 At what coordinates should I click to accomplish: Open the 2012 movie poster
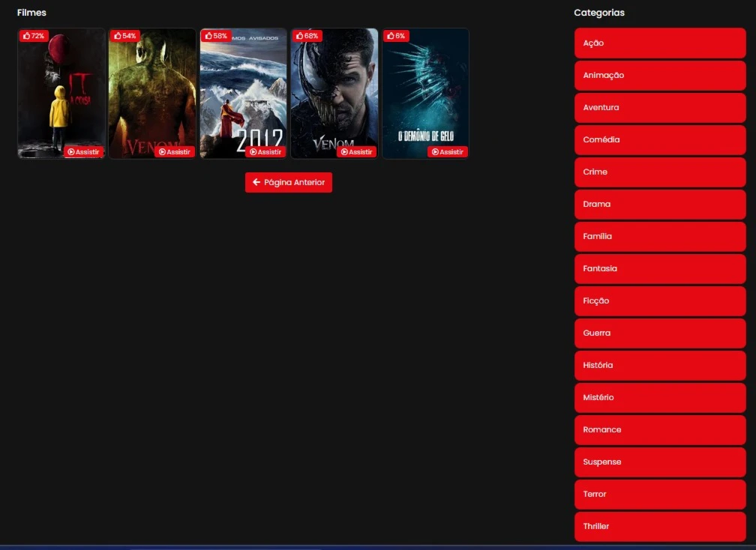click(244, 94)
